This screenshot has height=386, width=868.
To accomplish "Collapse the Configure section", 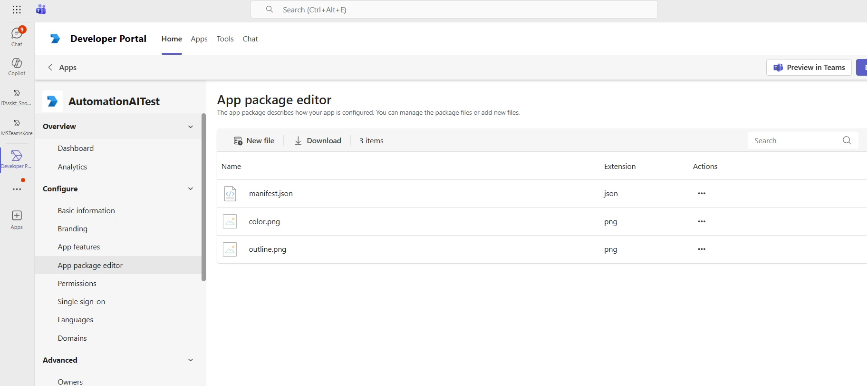I will (x=191, y=188).
